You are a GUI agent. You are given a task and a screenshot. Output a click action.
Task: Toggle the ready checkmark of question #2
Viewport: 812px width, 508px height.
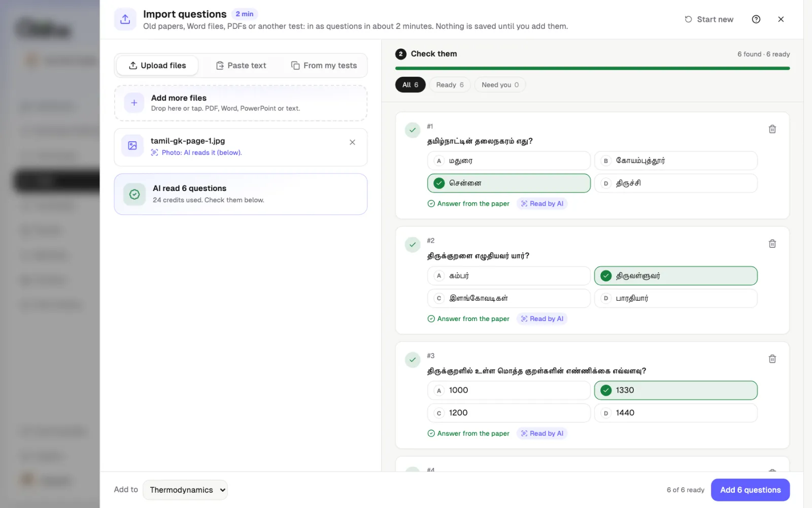coord(413,245)
